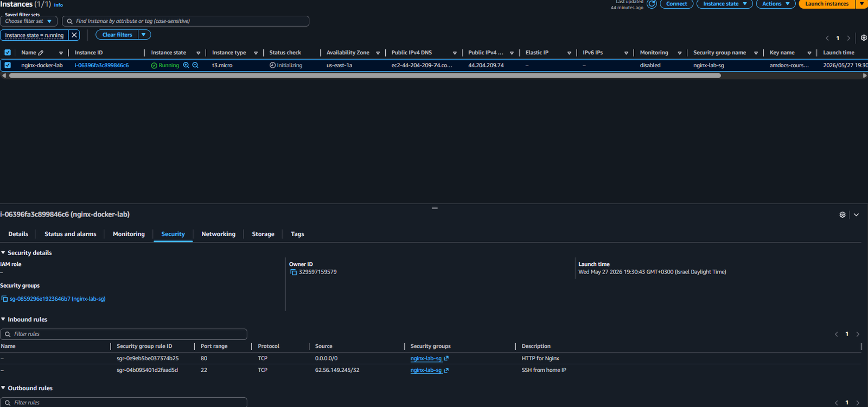Open table preferences gear above instances table
Screen dimensions: 868x407
864,38
